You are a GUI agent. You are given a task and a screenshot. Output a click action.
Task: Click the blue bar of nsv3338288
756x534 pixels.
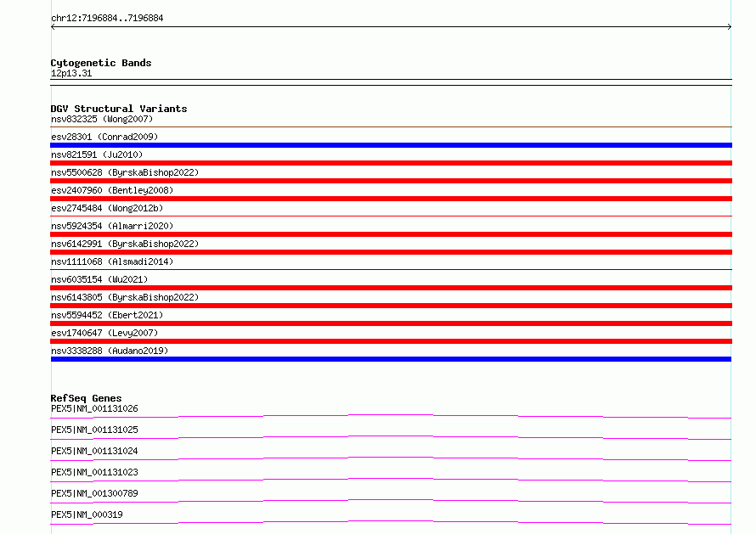pos(391,359)
